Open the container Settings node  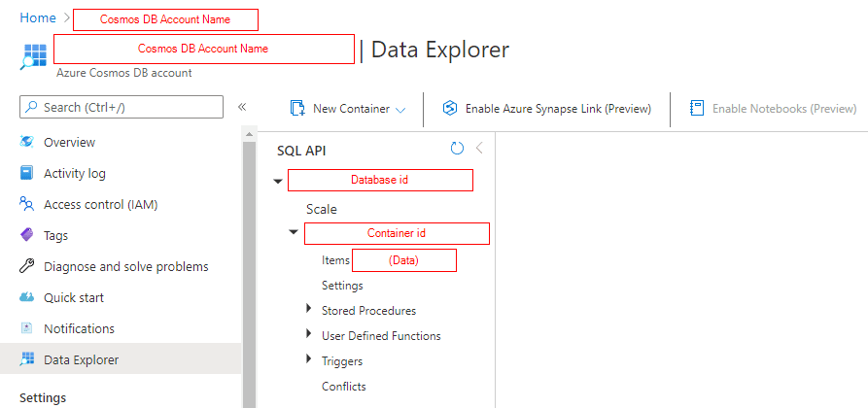click(342, 286)
